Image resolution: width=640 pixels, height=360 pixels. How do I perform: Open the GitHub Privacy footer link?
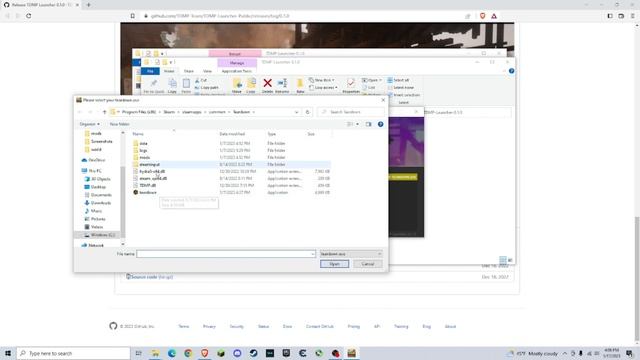[209, 327]
